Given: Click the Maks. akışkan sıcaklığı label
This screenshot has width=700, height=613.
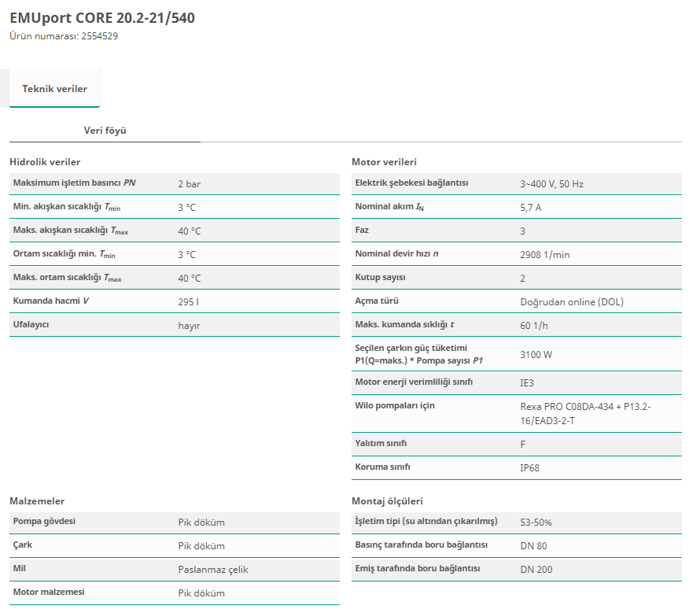Looking at the screenshot, I should click(71, 231).
